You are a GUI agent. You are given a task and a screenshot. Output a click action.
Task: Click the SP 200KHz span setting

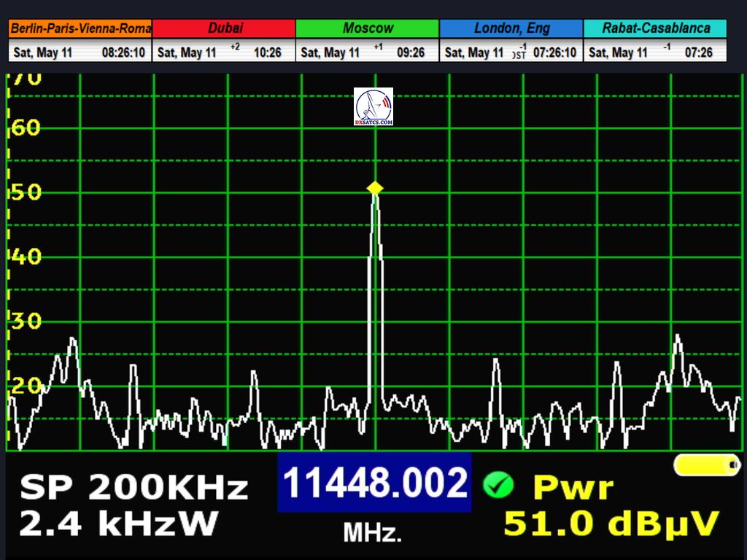pyautogui.click(x=133, y=488)
